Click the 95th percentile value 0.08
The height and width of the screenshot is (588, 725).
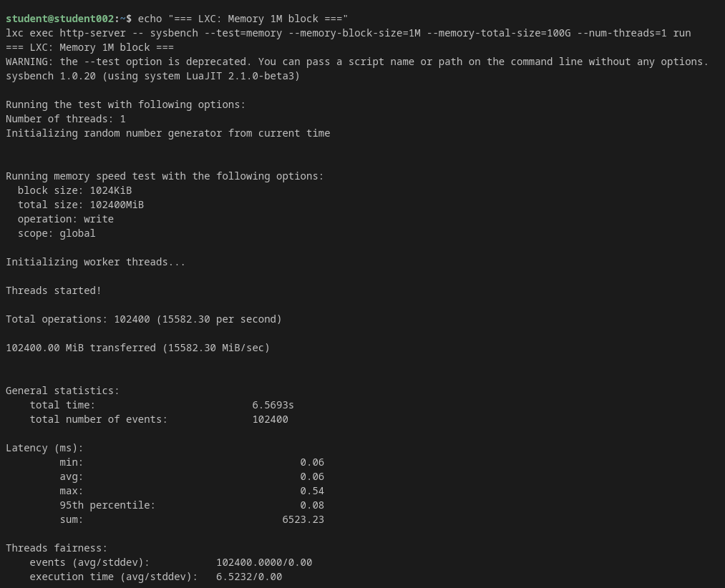tap(312, 506)
